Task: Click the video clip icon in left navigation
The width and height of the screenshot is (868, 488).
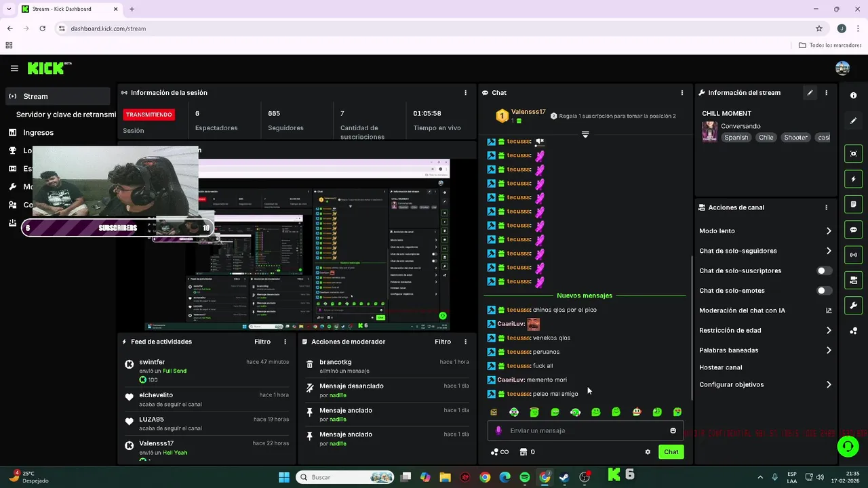Action: tap(12, 169)
